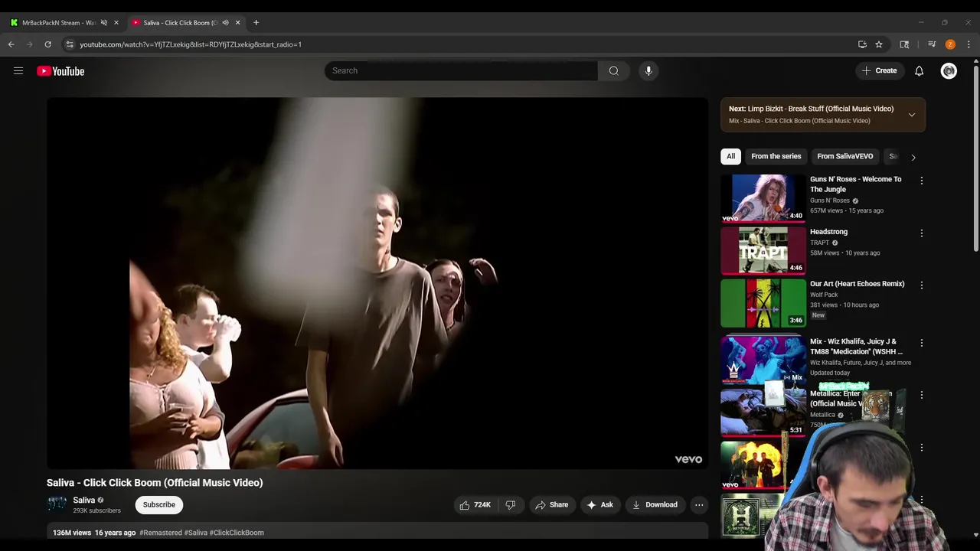980x551 pixels.
Task: Open the Wiz Khalifa Medication mix thumbnail
Action: pyautogui.click(x=763, y=359)
